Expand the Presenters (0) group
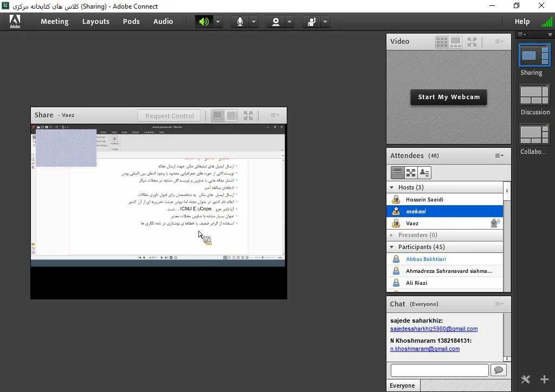The image size is (555, 392). [391, 235]
